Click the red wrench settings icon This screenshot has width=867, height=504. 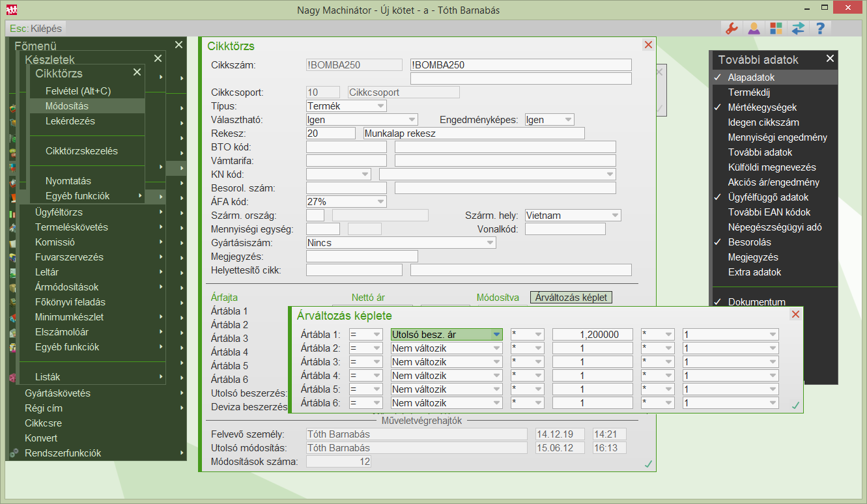click(732, 28)
